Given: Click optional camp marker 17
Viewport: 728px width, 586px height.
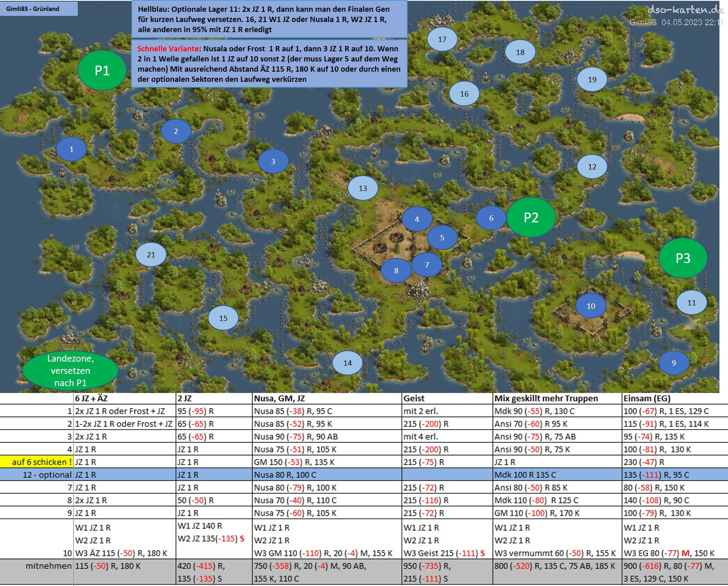Looking at the screenshot, I should coord(442,40).
